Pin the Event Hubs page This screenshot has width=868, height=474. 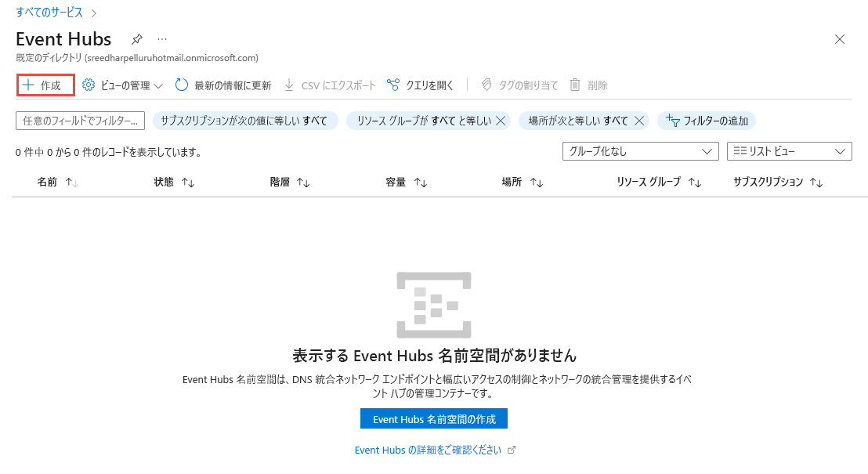(x=137, y=39)
